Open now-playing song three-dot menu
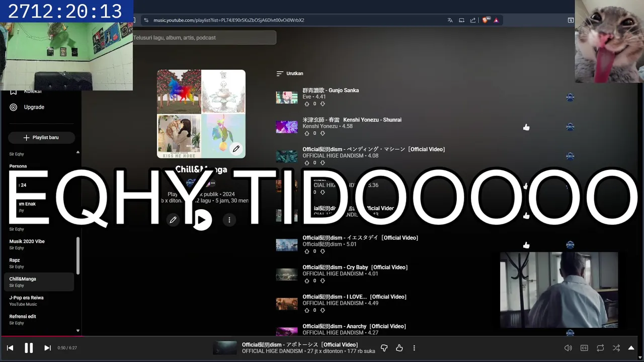 [x=414, y=348]
